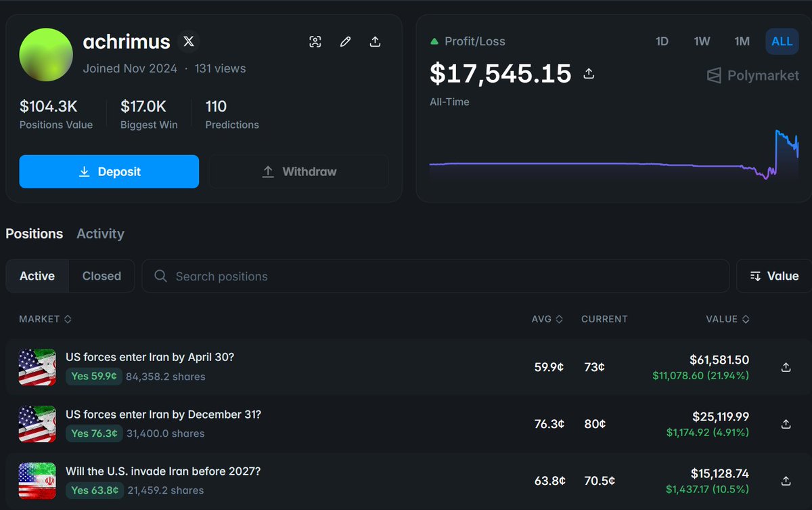Click the 84,358.2 shares text
Screen dimensions: 812x510
(x=166, y=377)
